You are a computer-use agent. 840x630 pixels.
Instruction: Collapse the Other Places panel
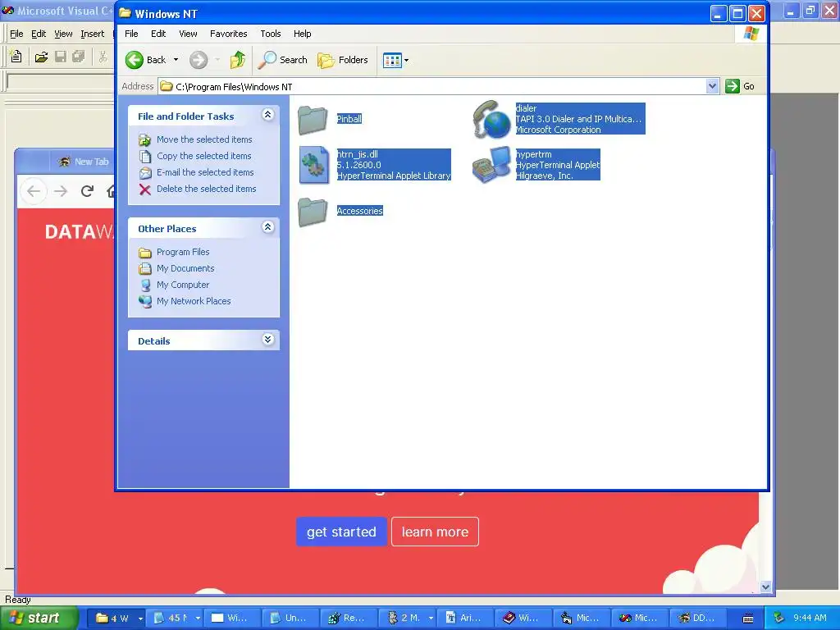click(x=268, y=227)
